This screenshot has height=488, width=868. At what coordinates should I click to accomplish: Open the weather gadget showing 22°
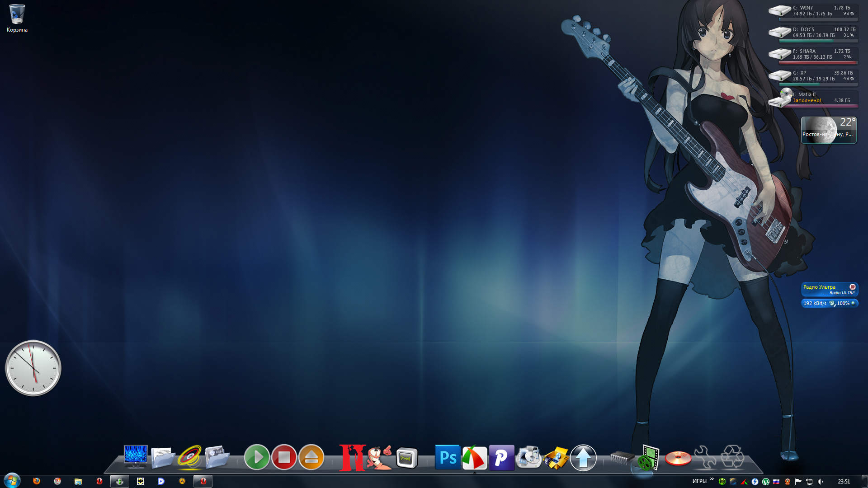click(x=829, y=130)
